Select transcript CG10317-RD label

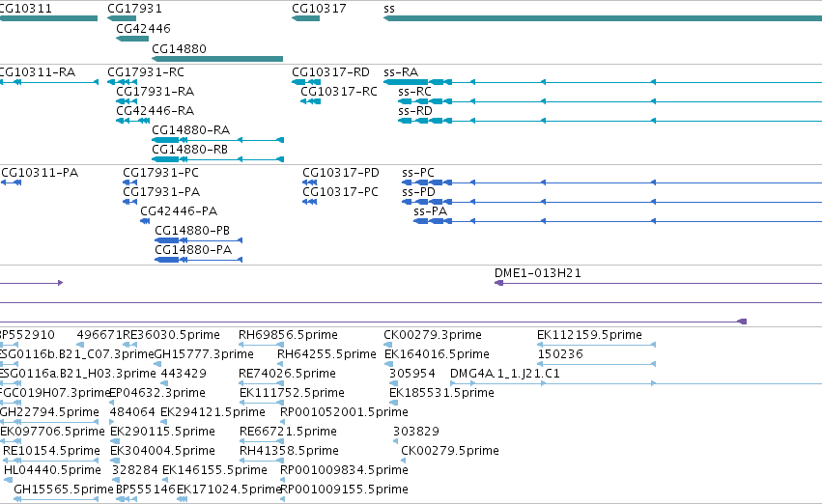click(x=330, y=71)
